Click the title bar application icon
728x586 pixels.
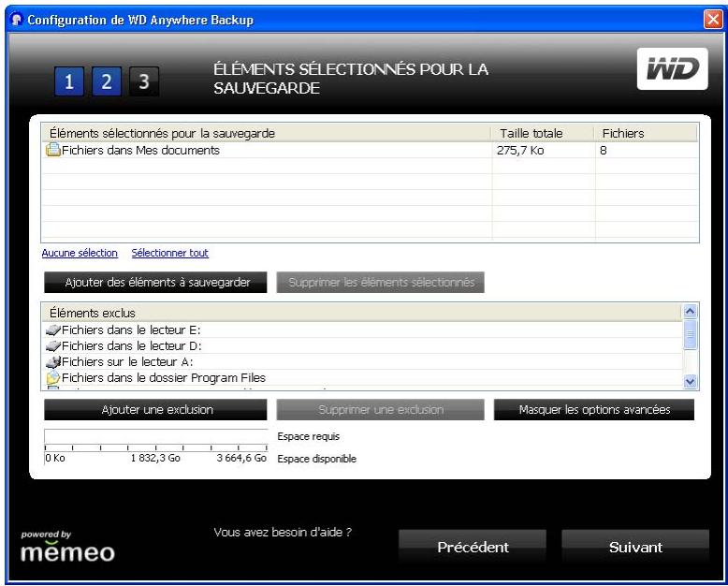click(17, 20)
